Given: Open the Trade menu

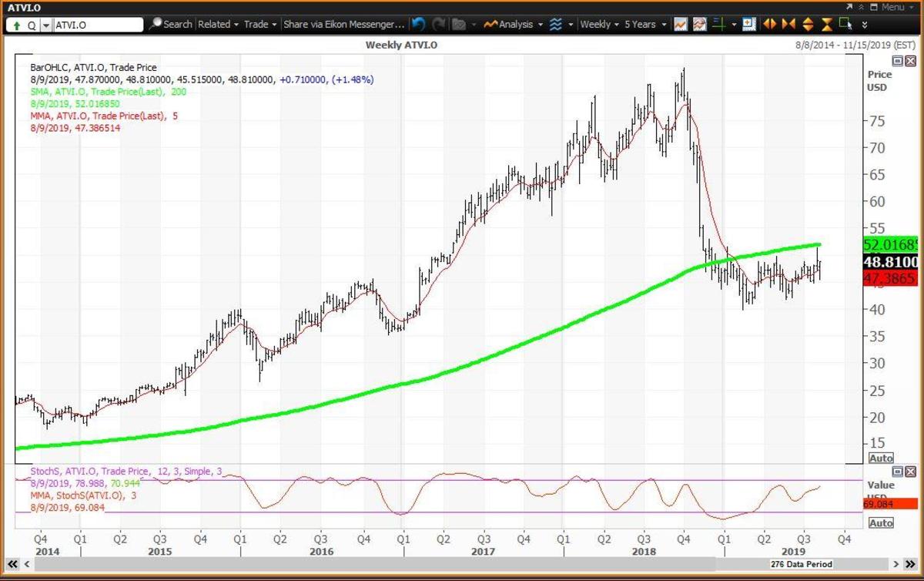Looking at the screenshot, I should point(259,25).
